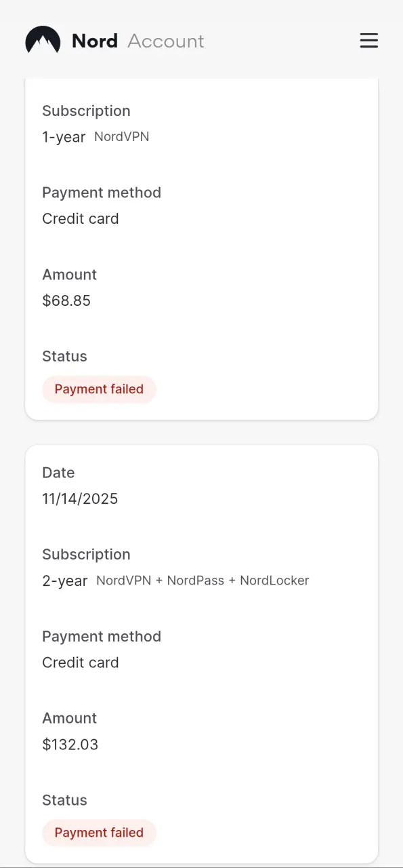Click the Subscription label in second card
Viewport: 403px width, 868px height.
tap(86, 555)
